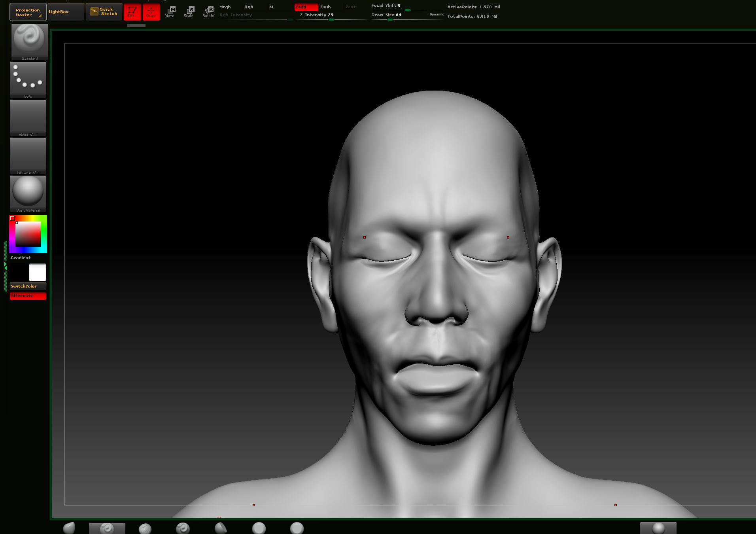Start Quick Sketch
The height and width of the screenshot is (534, 756).
[104, 11]
